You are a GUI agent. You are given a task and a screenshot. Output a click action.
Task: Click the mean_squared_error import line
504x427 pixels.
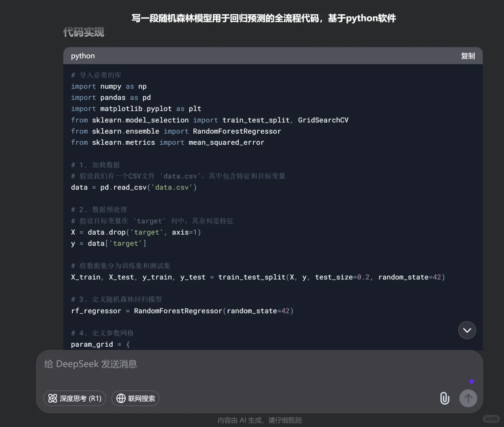click(x=168, y=142)
